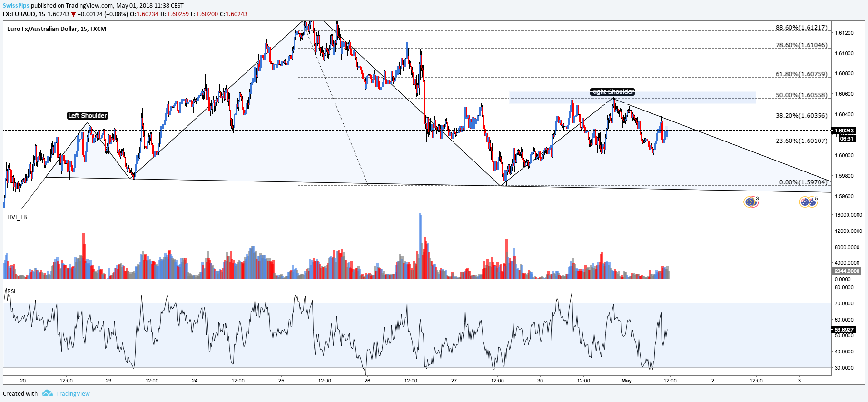This screenshot has width=868, height=402.
Task: Click the volume value tag 2044.0000
Action: 847,271
